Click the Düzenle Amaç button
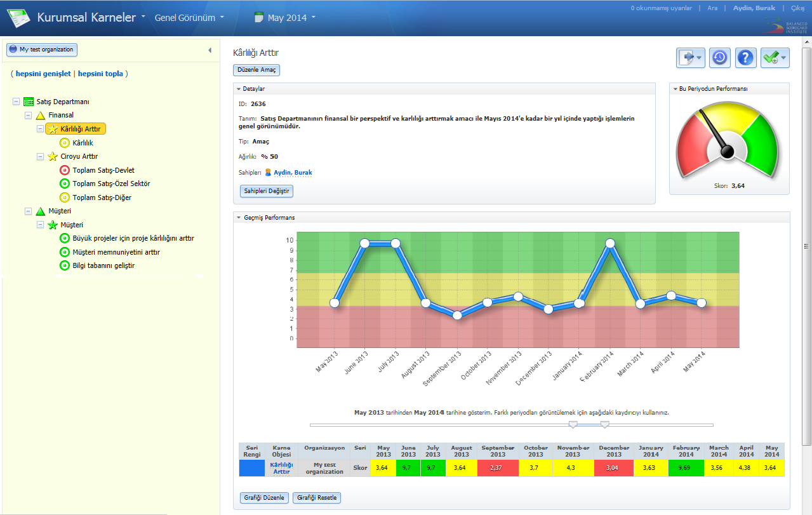The image size is (812, 515). click(256, 70)
